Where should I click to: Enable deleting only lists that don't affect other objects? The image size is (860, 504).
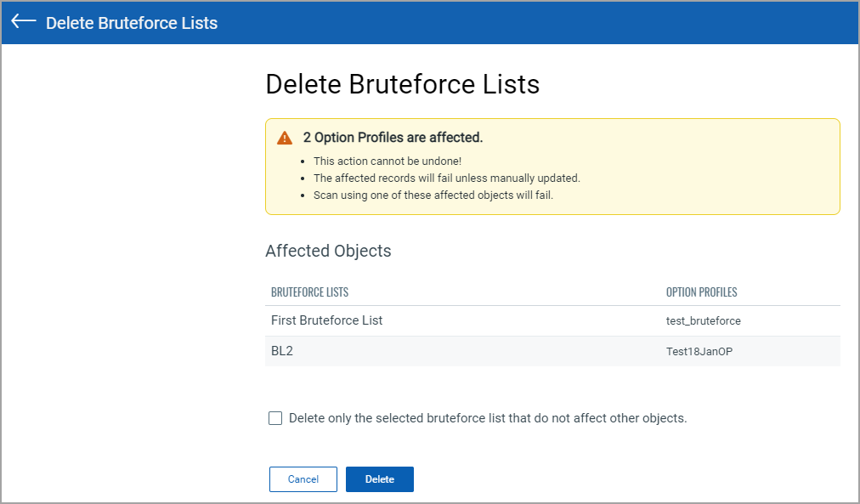275,417
